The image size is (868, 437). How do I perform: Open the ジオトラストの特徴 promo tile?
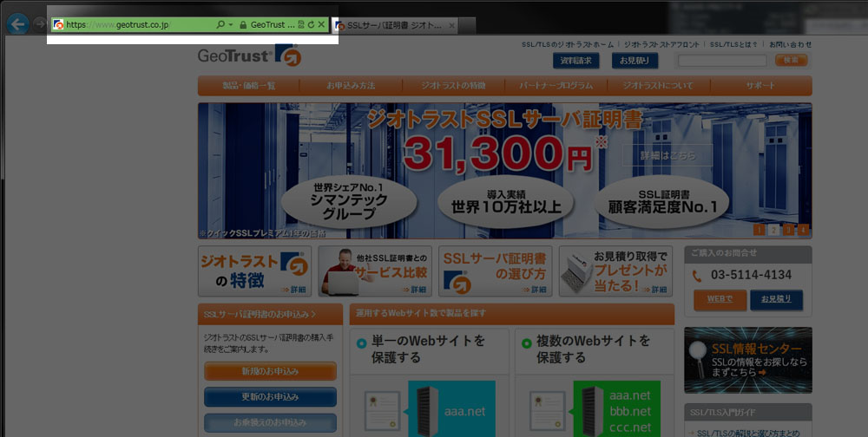coord(254,271)
